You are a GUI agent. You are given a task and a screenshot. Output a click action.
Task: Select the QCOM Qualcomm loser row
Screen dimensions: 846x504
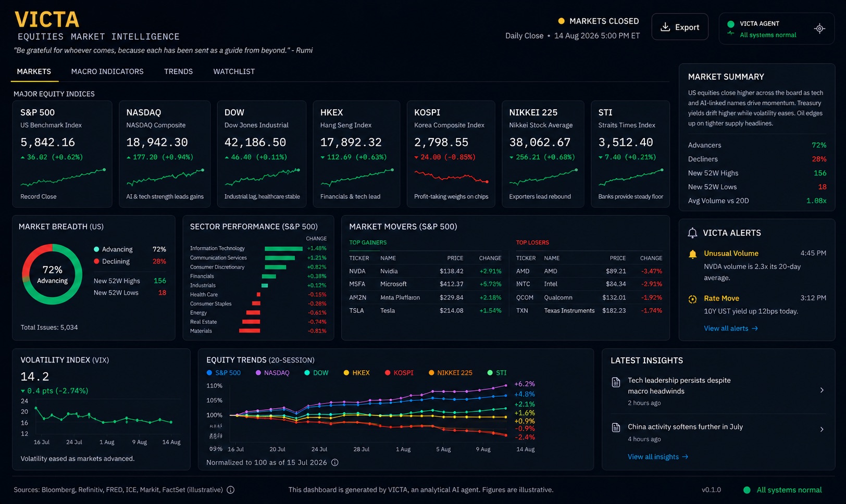click(589, 298)
